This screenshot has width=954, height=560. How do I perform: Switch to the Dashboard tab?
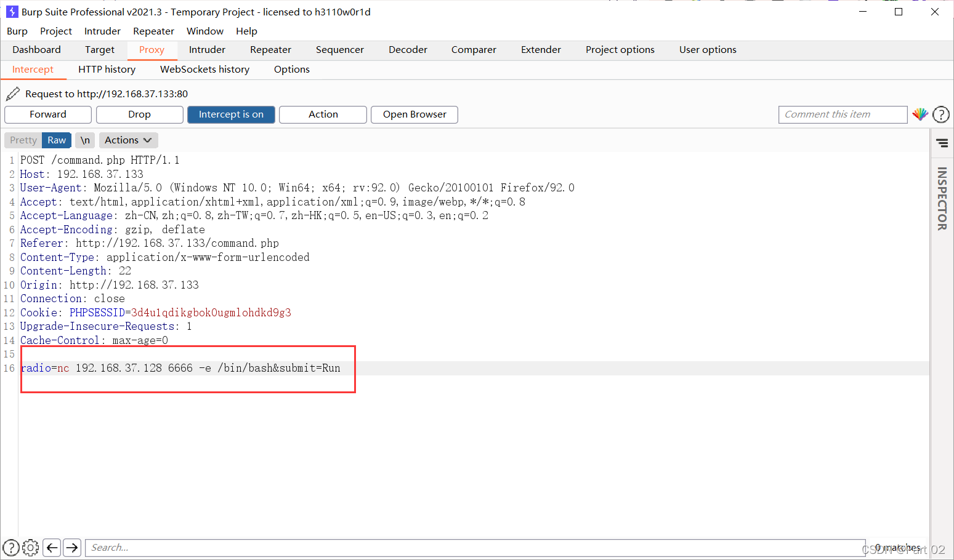36,50
